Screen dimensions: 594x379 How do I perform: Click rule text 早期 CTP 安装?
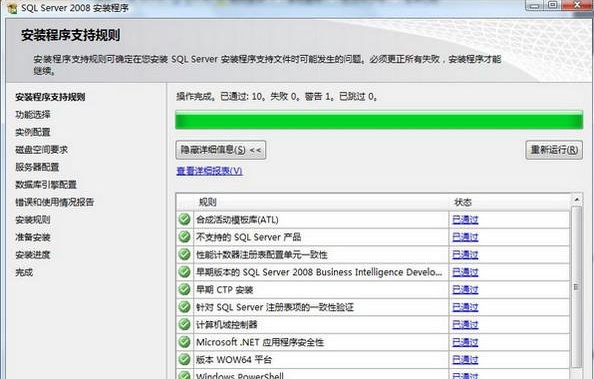[x=224, y=290]
